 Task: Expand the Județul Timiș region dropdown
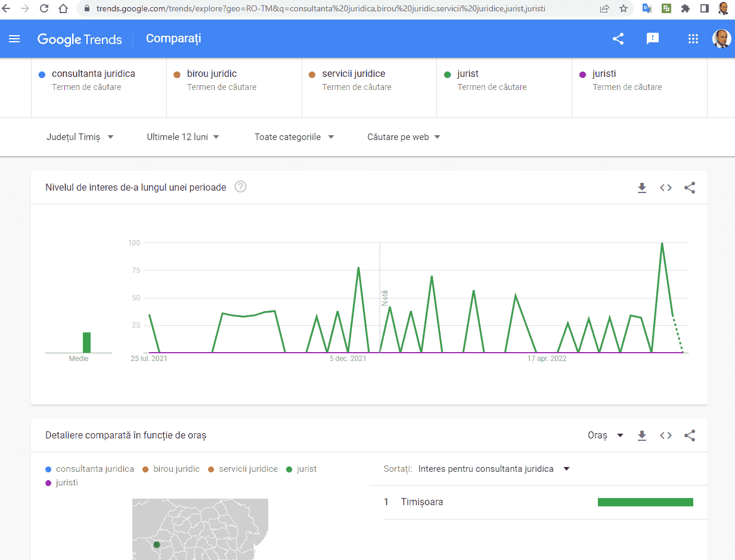(x=80, y=137)
